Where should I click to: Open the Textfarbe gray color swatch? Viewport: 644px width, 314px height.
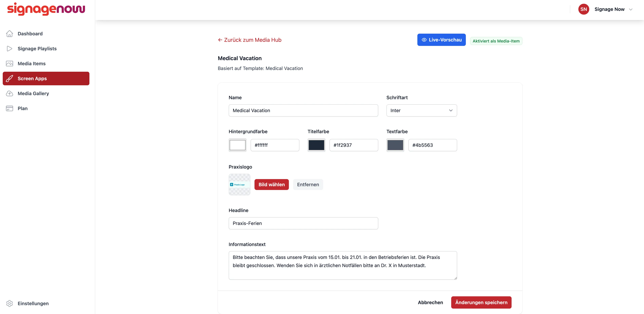click(x=395, y=145)
